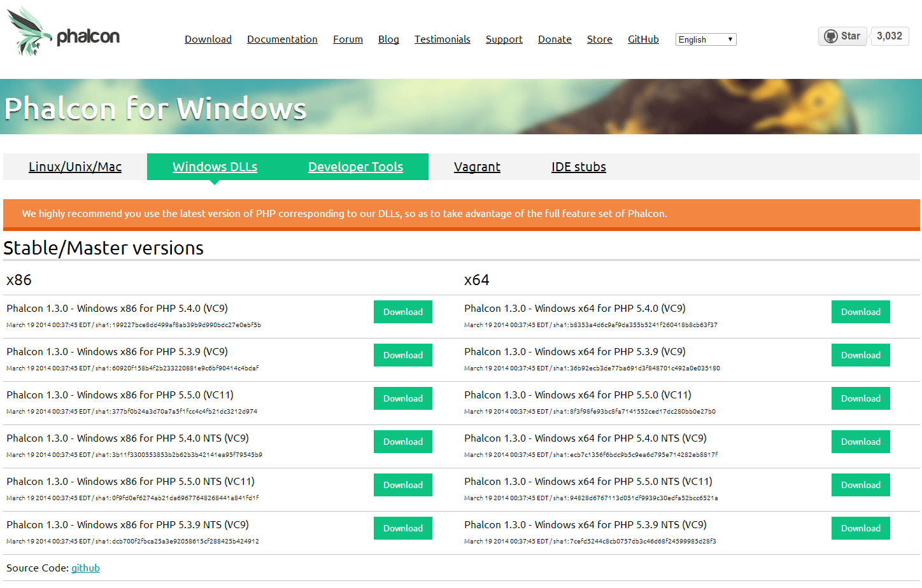Select the Windows DLLs tab
Screen dimensions: 922x588
pos(215,167)
